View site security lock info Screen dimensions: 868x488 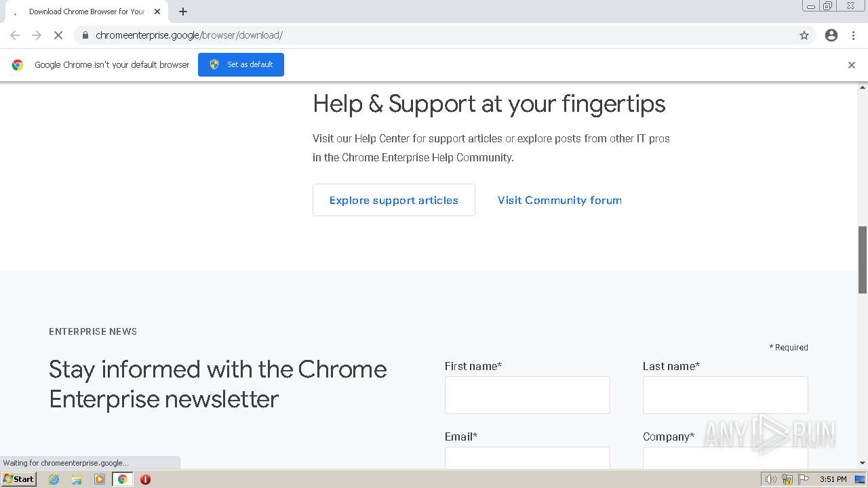pos(85,35)
